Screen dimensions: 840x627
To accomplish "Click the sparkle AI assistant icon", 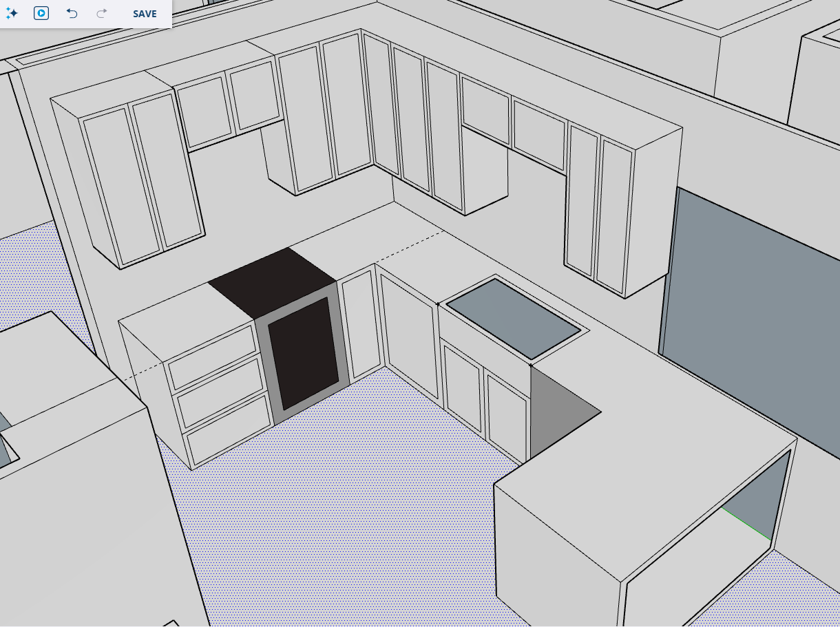I will click(12, 13).
